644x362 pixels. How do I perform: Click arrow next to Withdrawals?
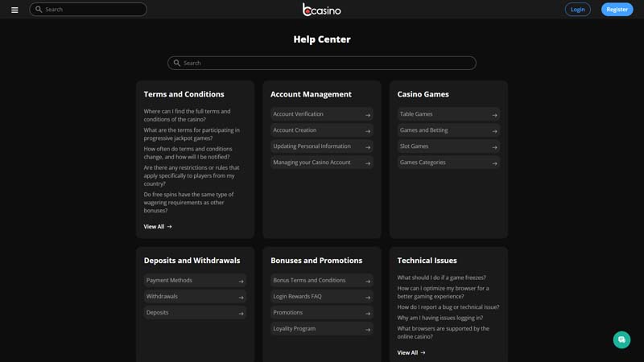241,298
